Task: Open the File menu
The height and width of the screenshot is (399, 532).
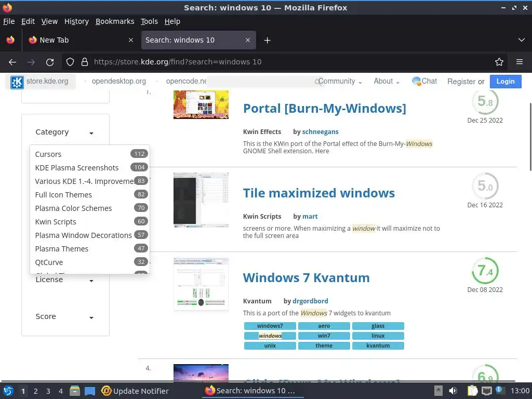Action: (9, 21)
